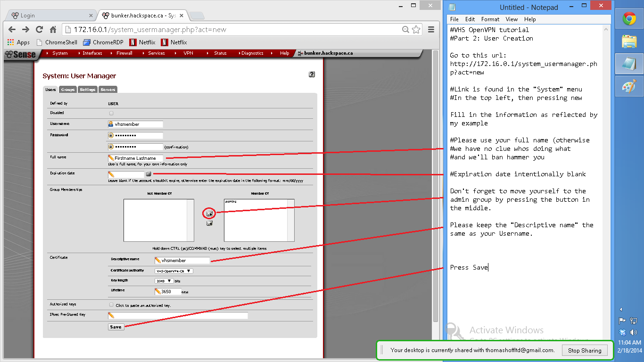Viewport: 644px width, 362px height.
Task: Click the help question mark icon
Action: 312,74
